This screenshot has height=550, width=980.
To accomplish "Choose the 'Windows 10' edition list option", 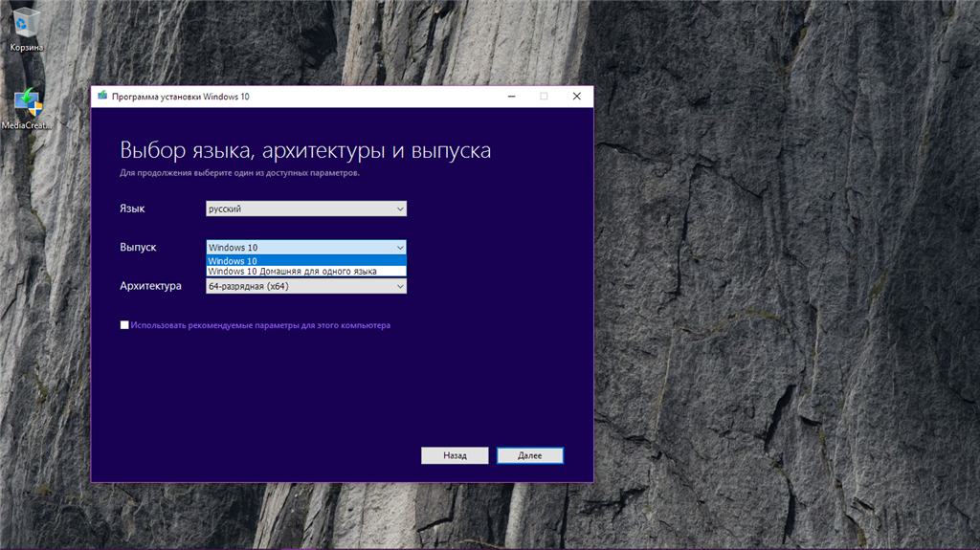I will [306, 261].
